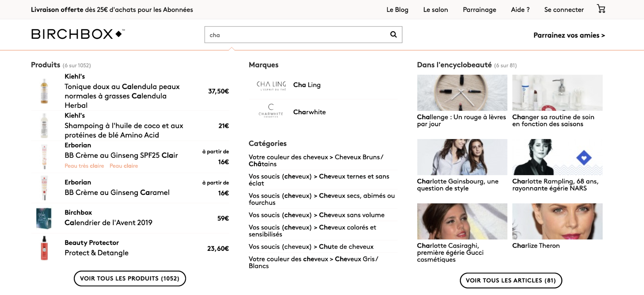Open the Cha Ling brand logo
Screen dimensions: 644x295
(271, 85)
